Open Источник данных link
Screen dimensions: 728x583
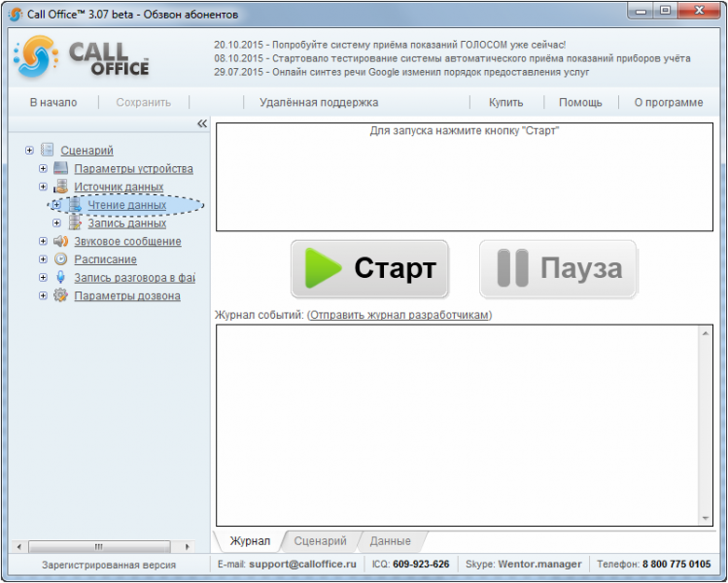point(119,187)
